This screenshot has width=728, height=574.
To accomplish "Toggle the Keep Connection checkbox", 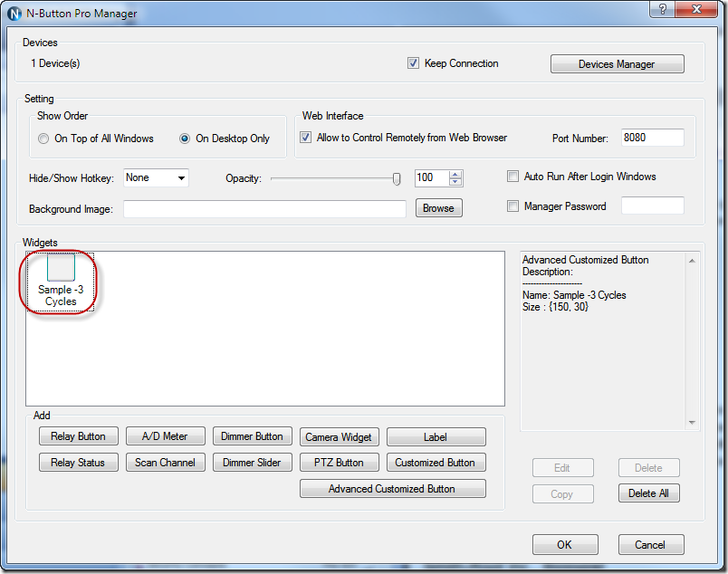I will point(413,63).
